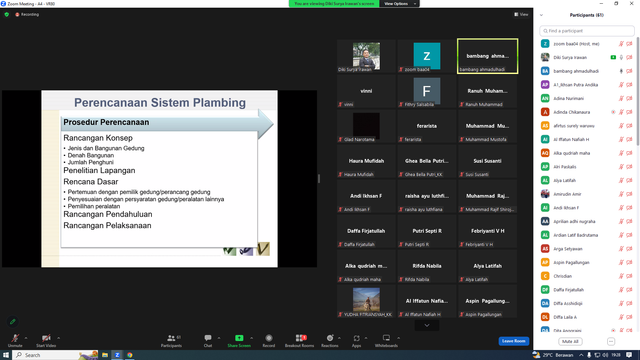Viewport: 640px width, 360px height.
Task: Click the Unmute microphone icon
Action: point(15,338)
